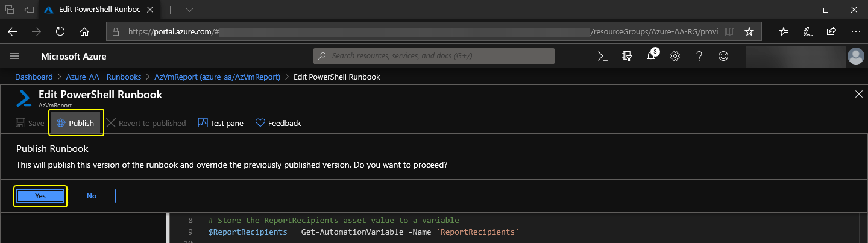Image resolution: width=868 pixels, height=243 pixels.
Task: Open Directory and subscription filter icon
Action: click(x=626, y=56)
